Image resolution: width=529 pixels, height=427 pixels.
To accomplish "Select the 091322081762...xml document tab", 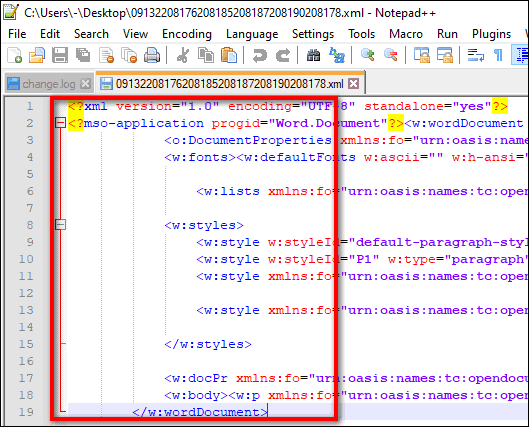I will coord(229,84).
